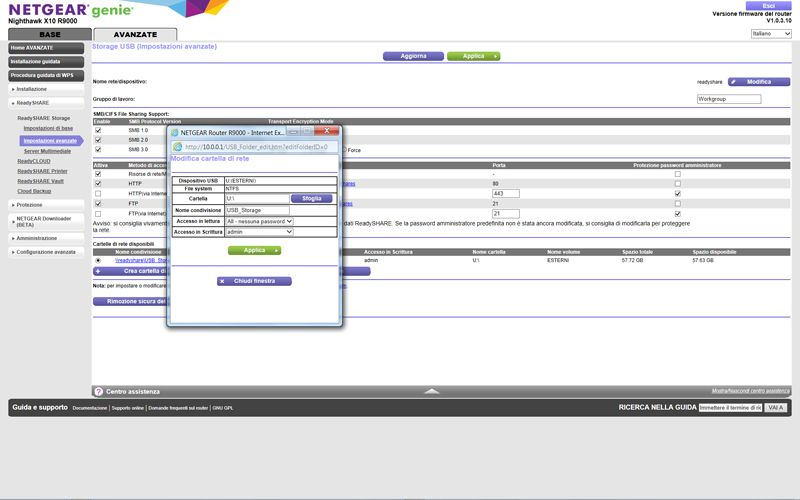Select Impostazioni avanzate submenu item
This screenshot has height=500, width=800.
pyautogui.click(x=50, y=141)
